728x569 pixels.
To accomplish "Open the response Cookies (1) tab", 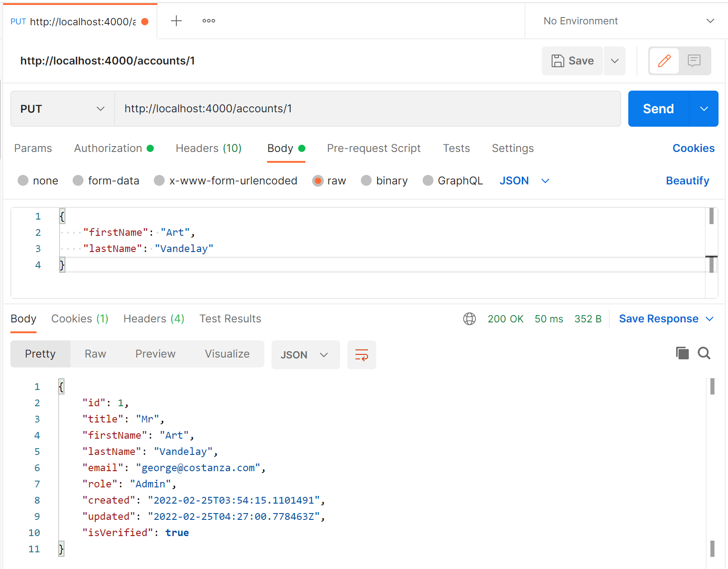I will [x=80, y=319].
